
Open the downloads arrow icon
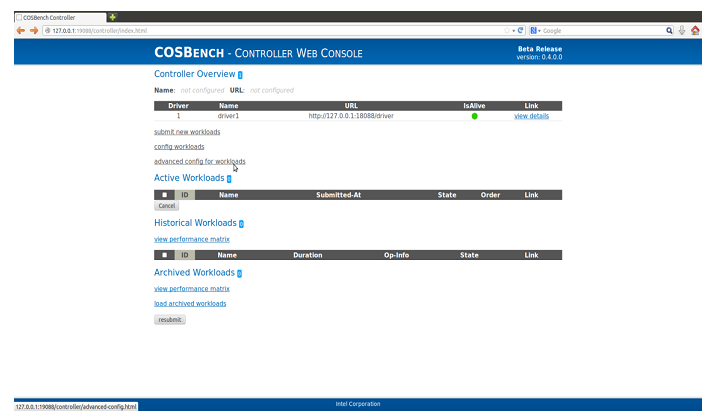click(682, 31)
